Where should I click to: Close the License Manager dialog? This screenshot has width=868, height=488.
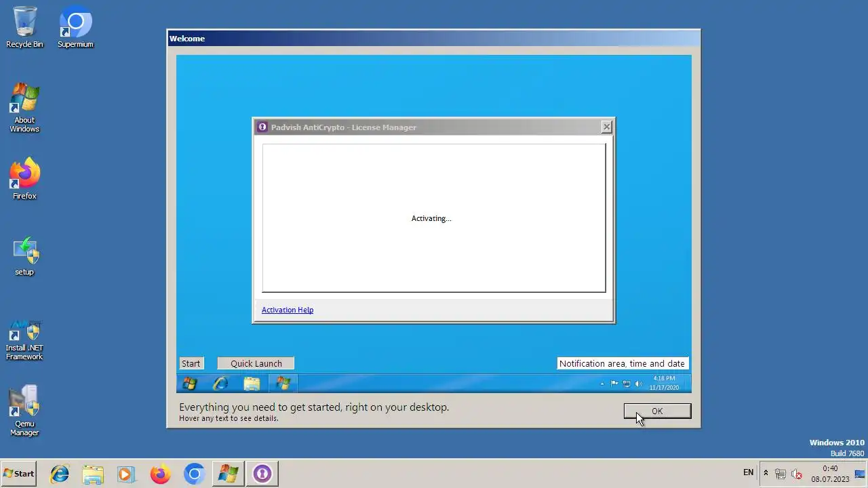pos(606,127)
